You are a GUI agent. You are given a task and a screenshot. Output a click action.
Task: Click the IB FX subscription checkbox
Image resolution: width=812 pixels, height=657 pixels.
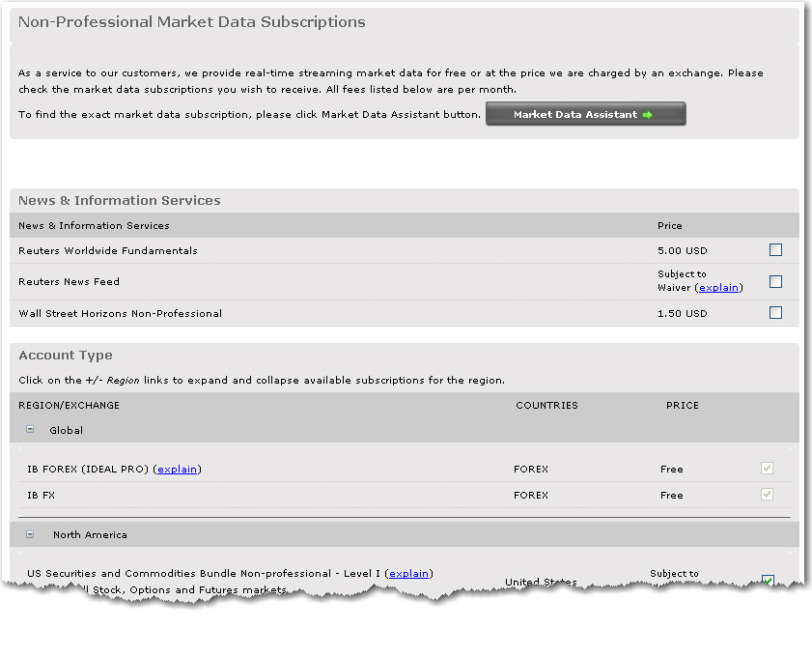(x=768, y=495)
